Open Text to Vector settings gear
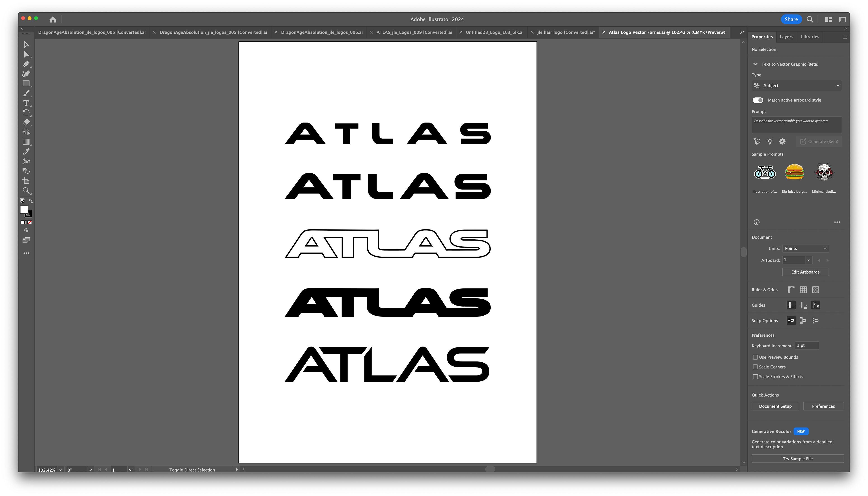This screenshot has width=868, height=496. point(782,141)
